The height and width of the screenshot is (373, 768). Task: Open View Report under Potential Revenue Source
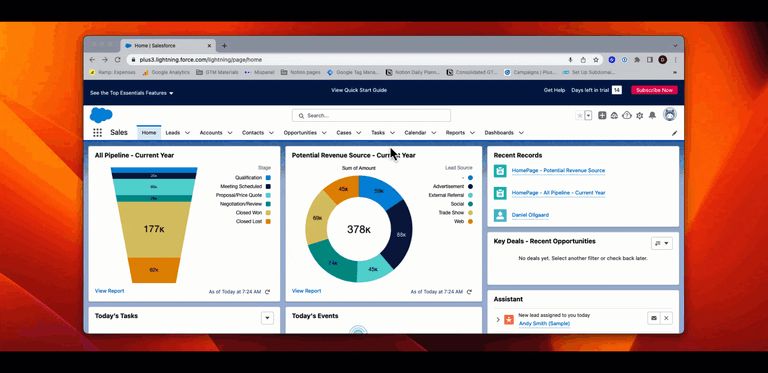pos(307,291)
